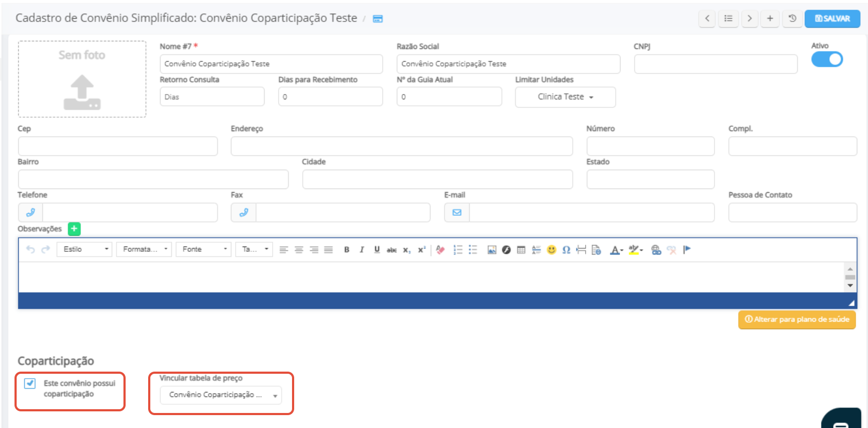The image size is (868, 428).
Task: Insert a page break
Action: (x=581, y=250)
